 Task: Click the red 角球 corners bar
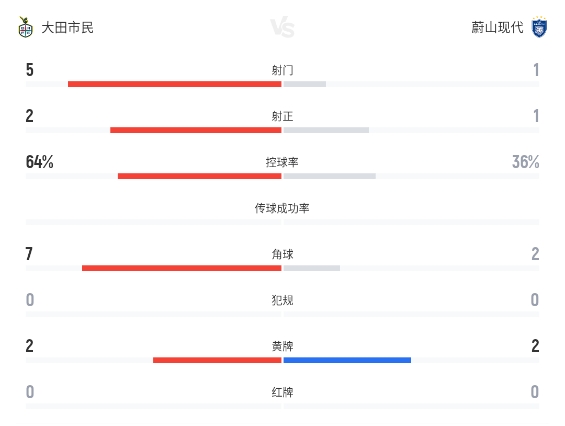coord(182,268)
